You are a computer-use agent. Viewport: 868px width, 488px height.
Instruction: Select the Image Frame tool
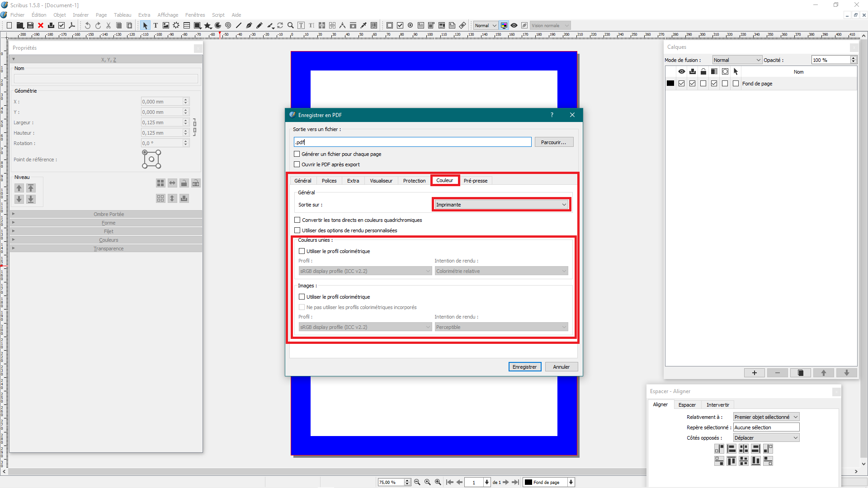coord(166,26)
